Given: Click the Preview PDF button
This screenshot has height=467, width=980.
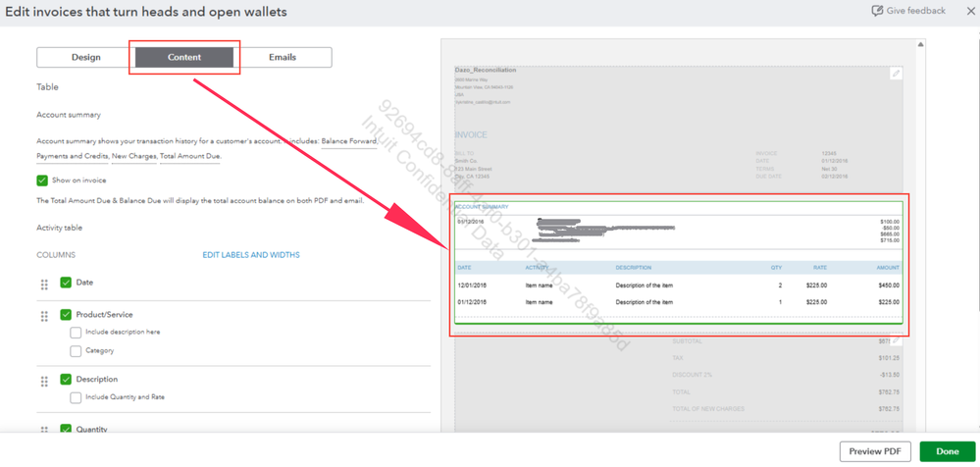Looking at the screenshot, I should (875, 451).
